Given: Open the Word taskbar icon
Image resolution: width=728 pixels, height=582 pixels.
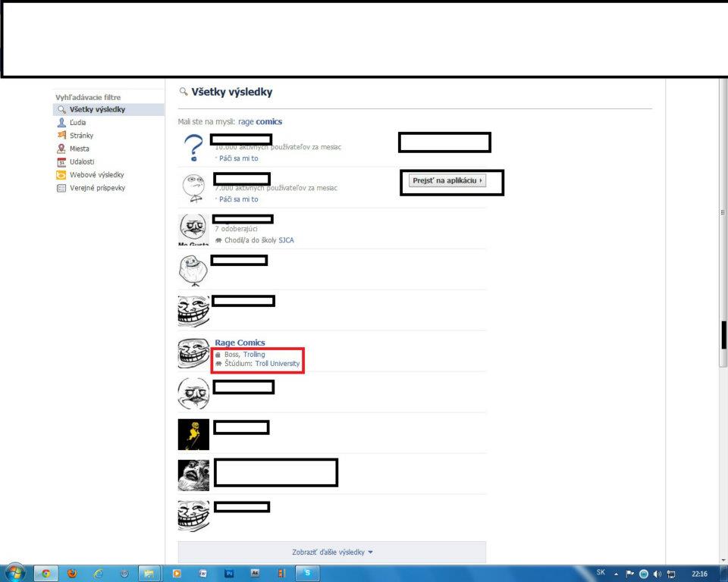Looking at the screenshot, I should 203,574.
